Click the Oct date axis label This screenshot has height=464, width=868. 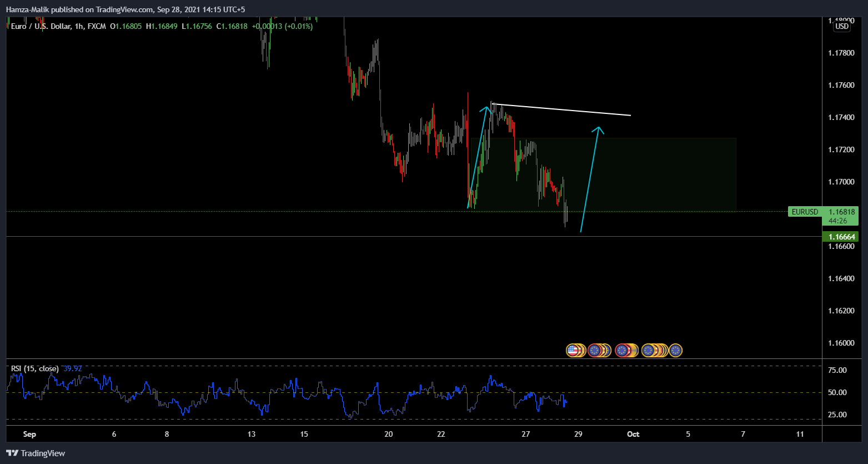point(633,434)
